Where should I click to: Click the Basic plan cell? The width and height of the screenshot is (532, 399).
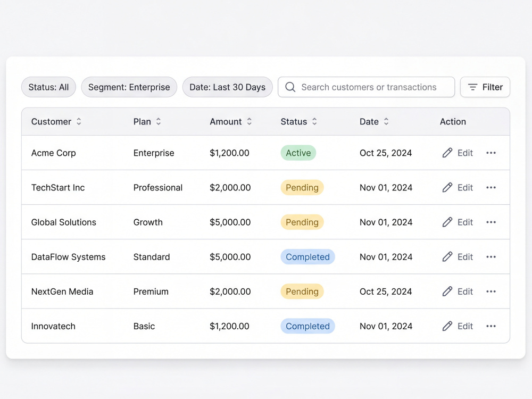144,326
